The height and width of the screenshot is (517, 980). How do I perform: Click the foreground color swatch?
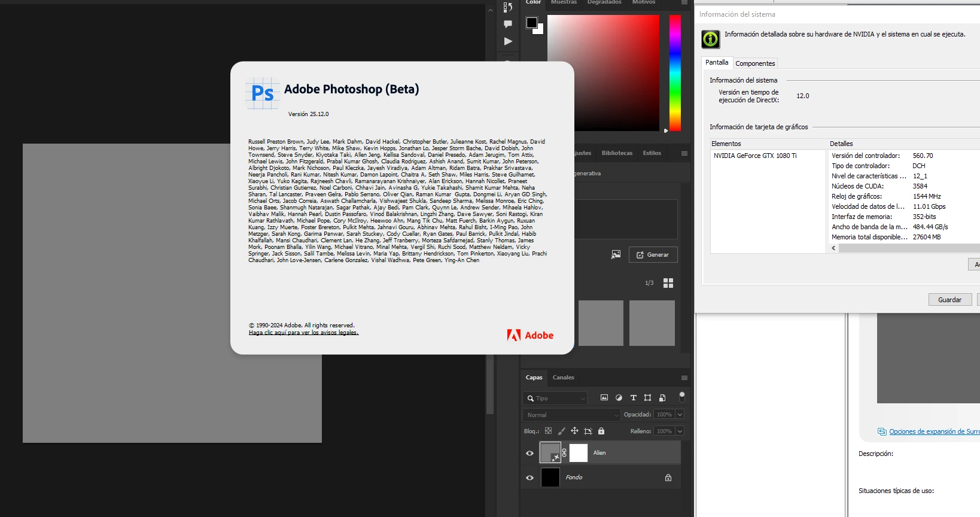click(531, 23)
